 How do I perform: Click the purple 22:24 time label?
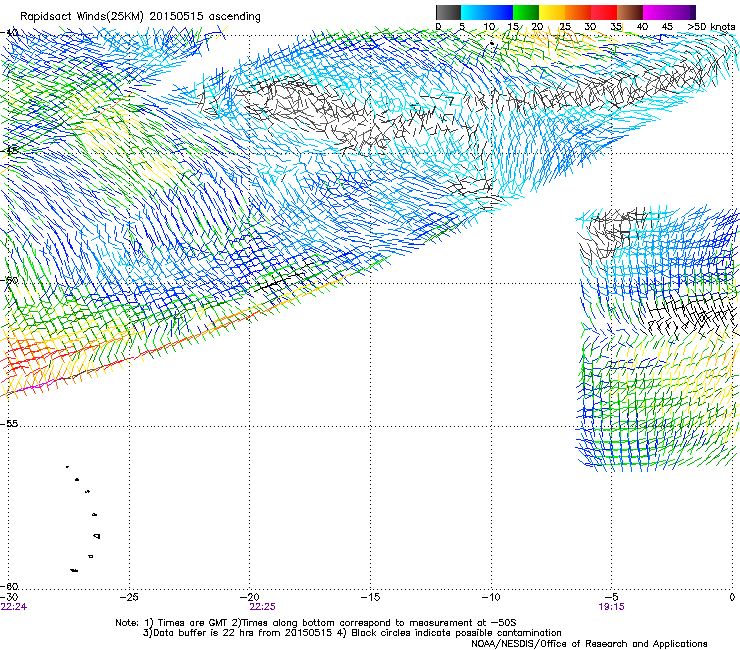pos(14,607)
